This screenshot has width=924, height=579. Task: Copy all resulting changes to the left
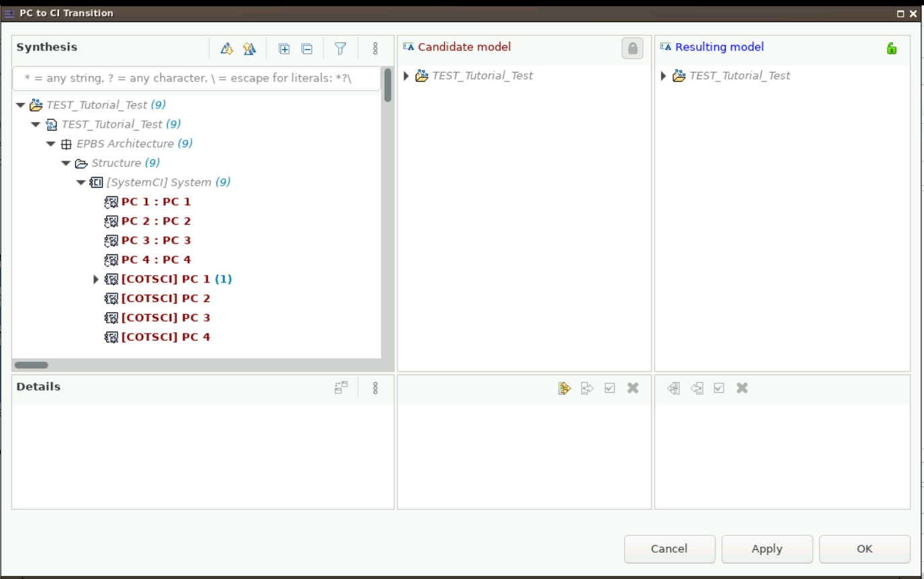(x=674, y=388)
